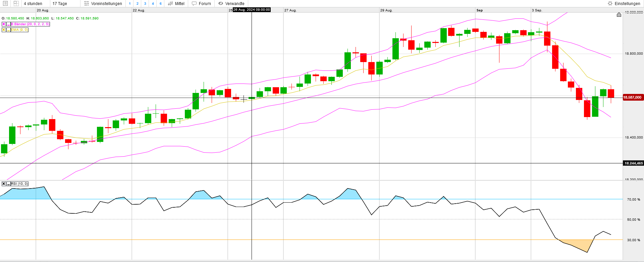This screenshot has height=262, width=644.
Task: Remove the RSI indicator via its X
Action: click(x=4, y=184)
